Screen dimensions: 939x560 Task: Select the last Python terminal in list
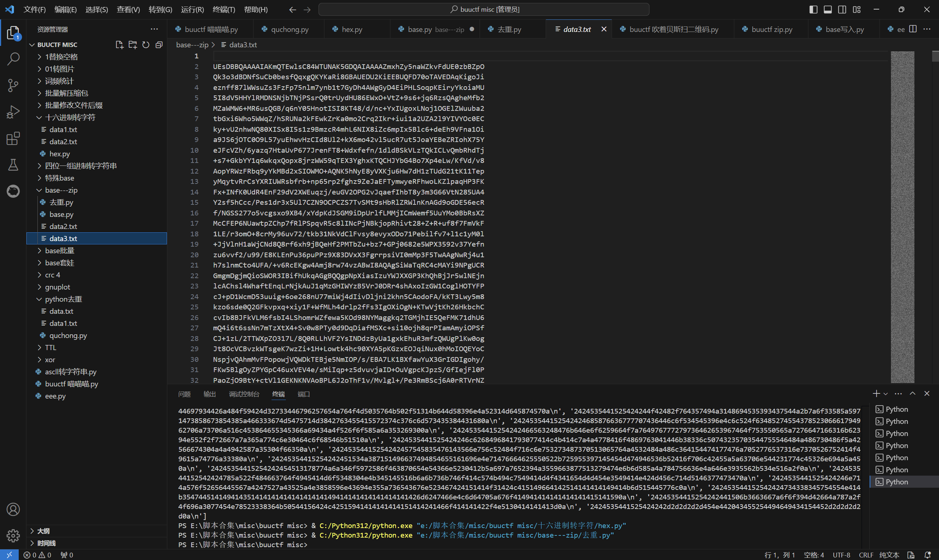[904, 482]
